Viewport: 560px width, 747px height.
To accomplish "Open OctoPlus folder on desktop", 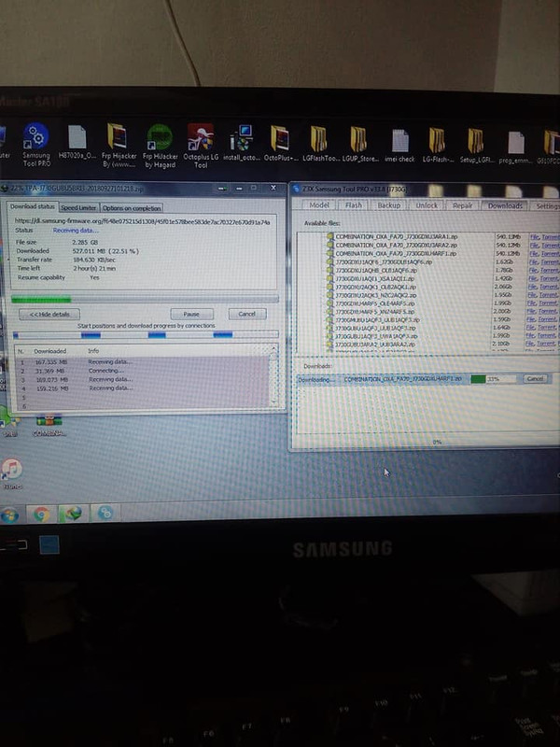I will (x=281, y=143).
